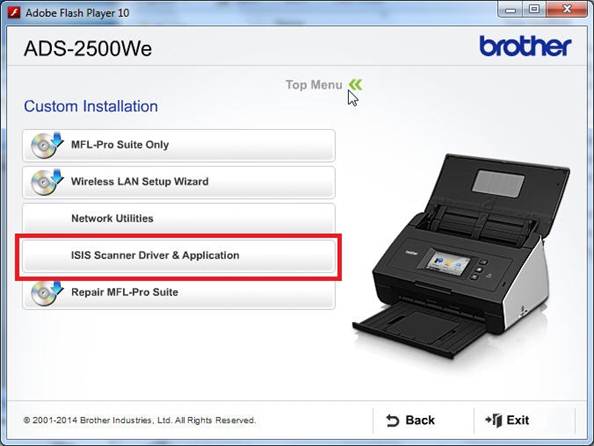Install MFL-Pro Suite Only
Image resolution: width=594 pixels, height=446 pixels.
179,145
